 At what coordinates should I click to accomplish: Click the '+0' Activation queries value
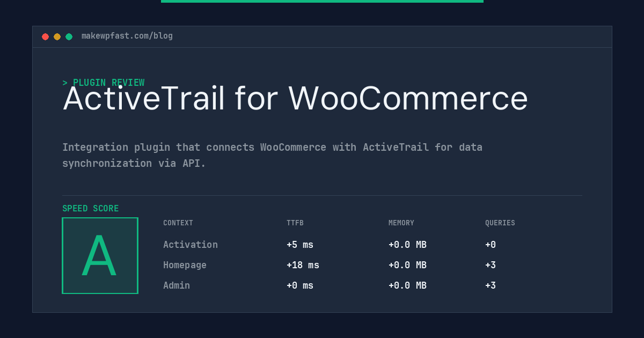(491, 245)
